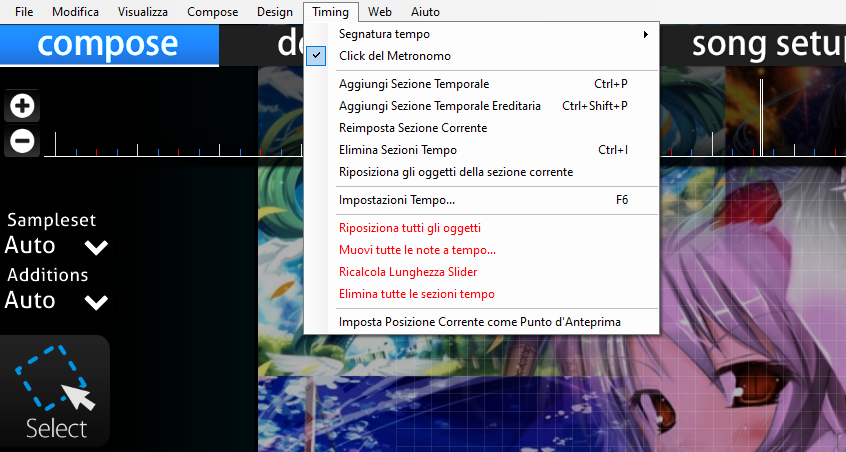Open the Design menu
Screen dimensions: 846x452
[275, 11]
